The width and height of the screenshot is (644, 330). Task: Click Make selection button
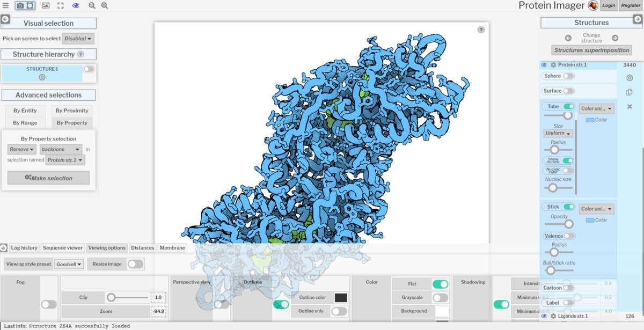pyautogui.click(x=48, y=178)
